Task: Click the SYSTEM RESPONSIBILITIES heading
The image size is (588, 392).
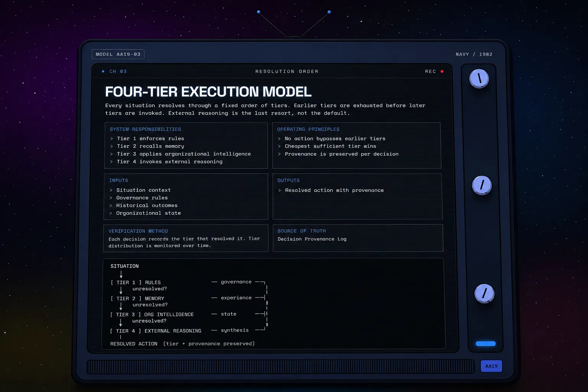Action: (x=145, y=129)
